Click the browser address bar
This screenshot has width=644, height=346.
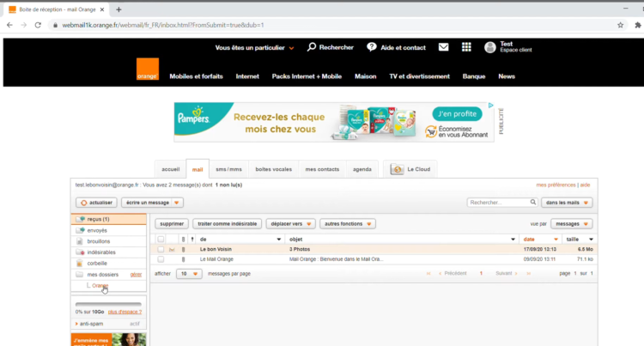tap(332, 25)
